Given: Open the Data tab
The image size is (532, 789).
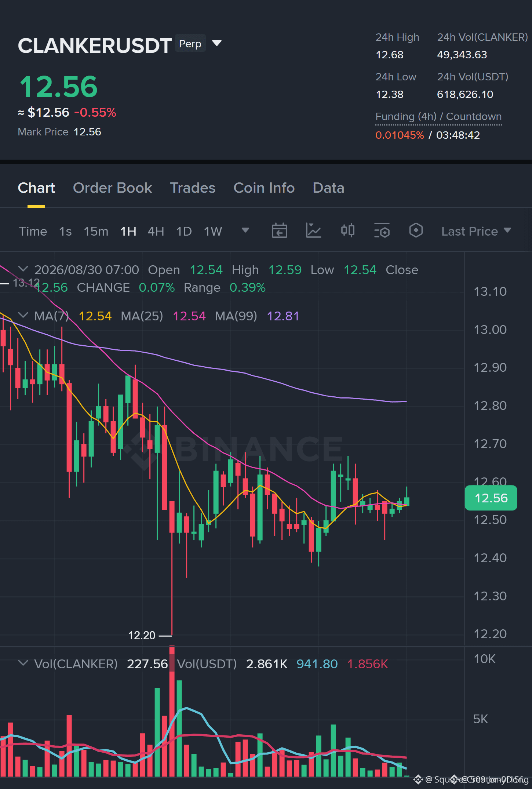Looking at the screenshot, I should click(x=328, y=188).
